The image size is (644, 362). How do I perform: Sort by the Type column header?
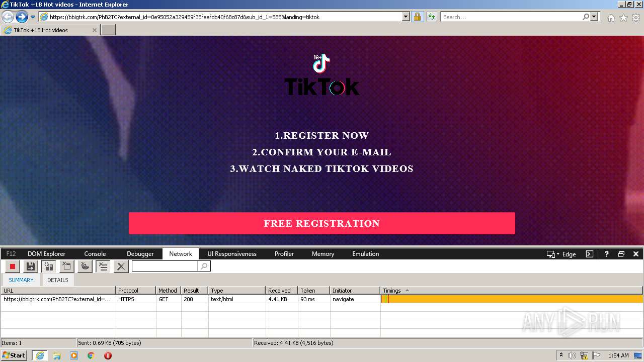[x=237, y=291]
